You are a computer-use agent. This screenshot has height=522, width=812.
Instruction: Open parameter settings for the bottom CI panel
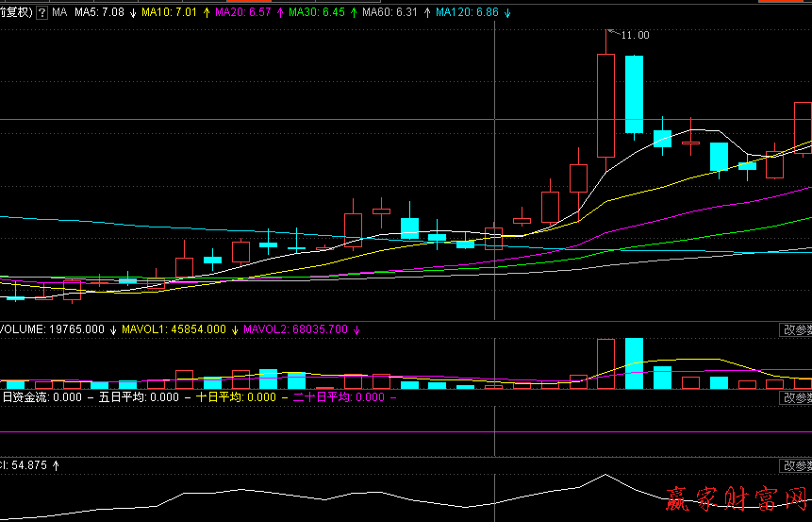[x=797, y=465]
